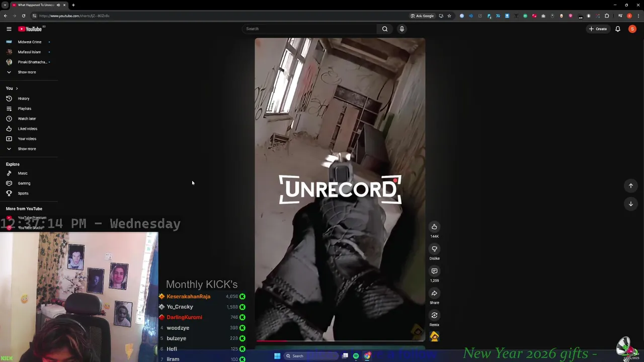Open media controls in Chrome toolbar

(x=620, y=16)
